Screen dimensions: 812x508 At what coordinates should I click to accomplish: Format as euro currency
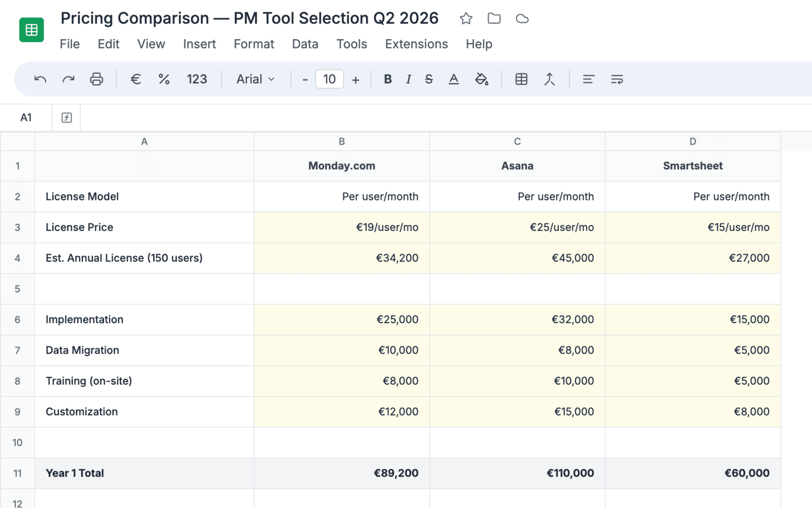coord(136,79)
